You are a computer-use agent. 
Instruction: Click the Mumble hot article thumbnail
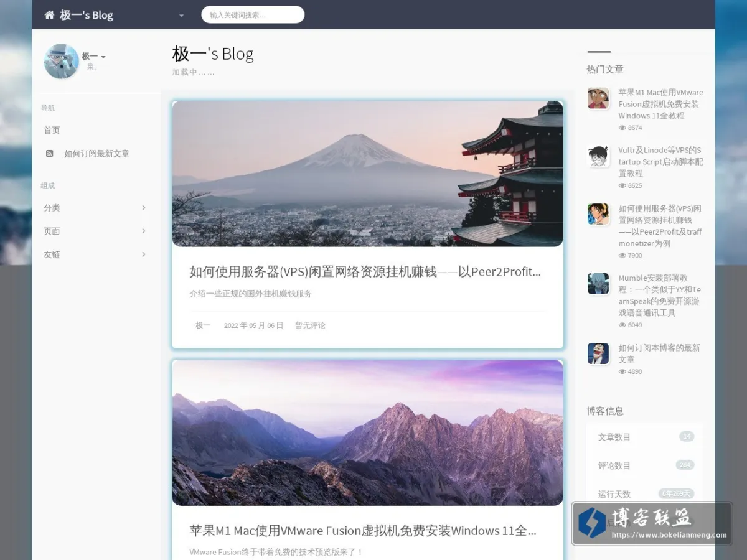coord(598,284)
